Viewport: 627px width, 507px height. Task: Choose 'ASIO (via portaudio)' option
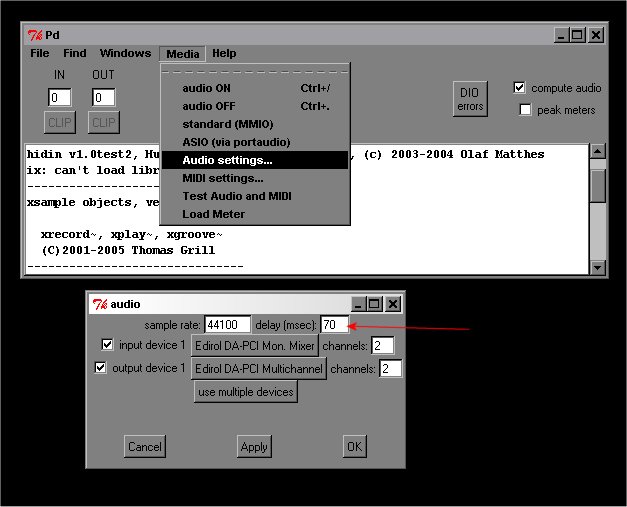[x=234, y=142]
